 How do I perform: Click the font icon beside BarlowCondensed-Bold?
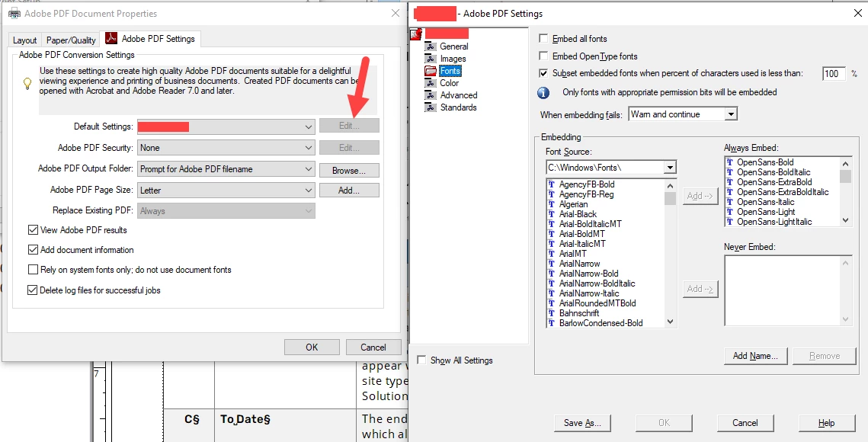click(551, 323)
